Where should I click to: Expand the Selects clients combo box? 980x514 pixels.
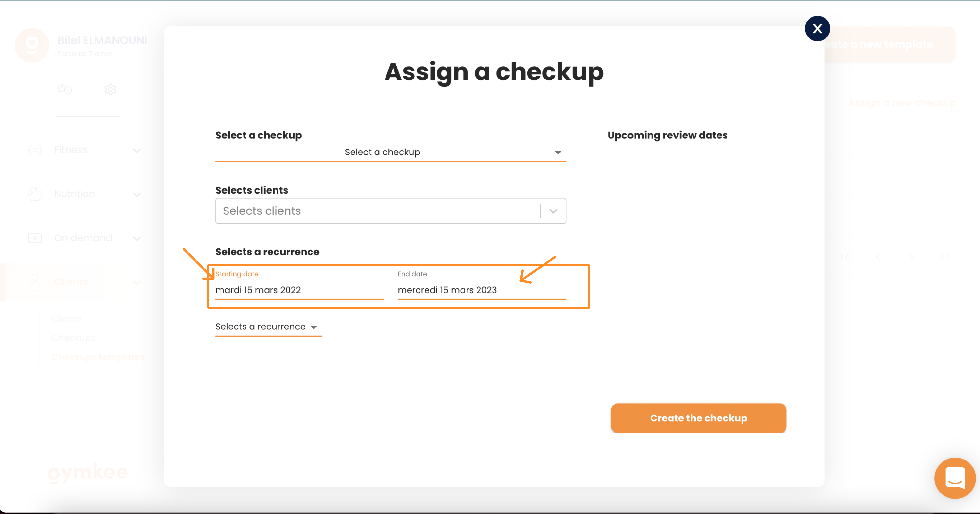391,211
